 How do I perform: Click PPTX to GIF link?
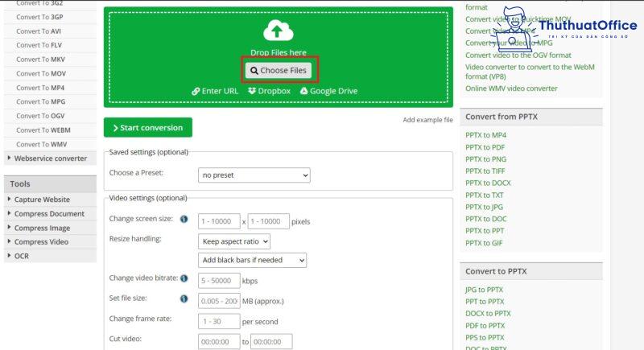484,243
